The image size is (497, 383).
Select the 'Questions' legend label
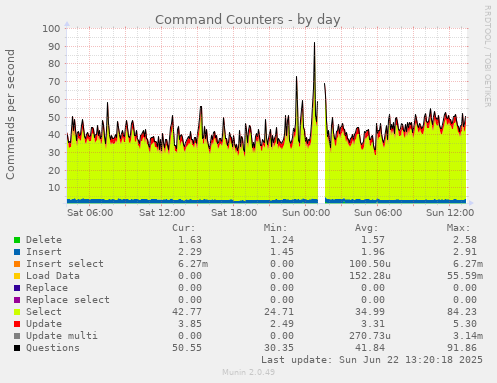(53, 348)
